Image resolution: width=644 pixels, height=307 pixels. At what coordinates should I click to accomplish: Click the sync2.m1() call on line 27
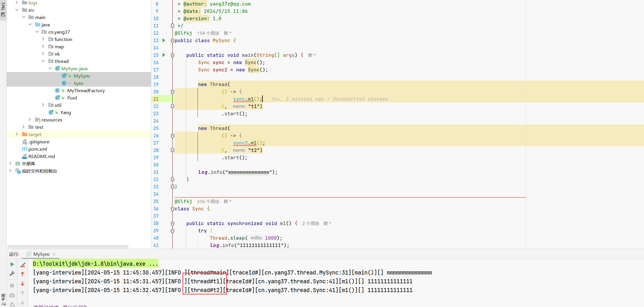tap(249, 143)
